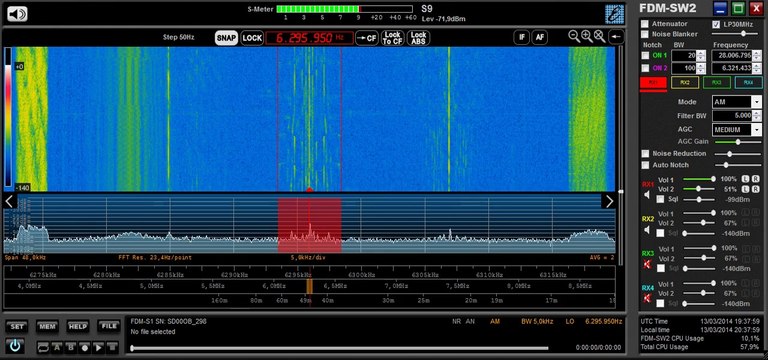Click the file playback position slider
Screen dimensions: 768x360
tap(339, 348)
